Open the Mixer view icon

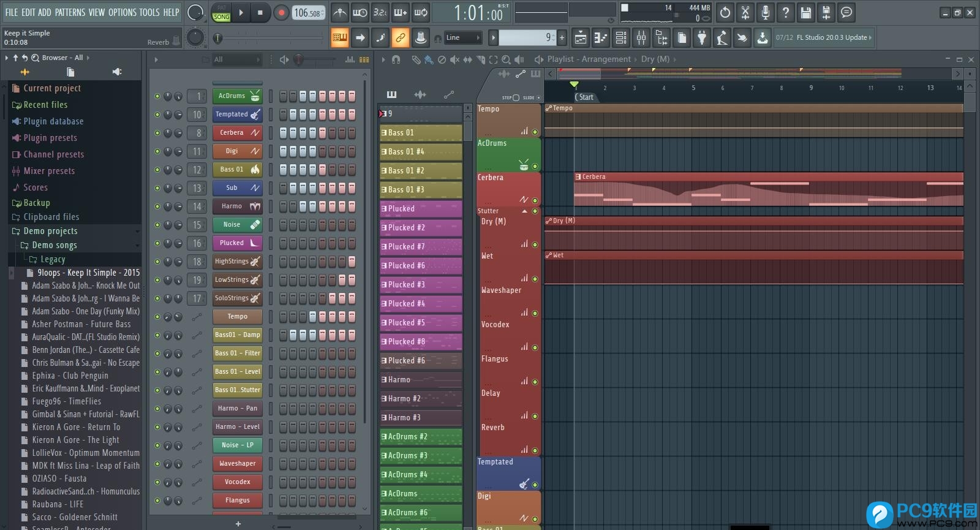pyautogui.click(x=641, y=38)
